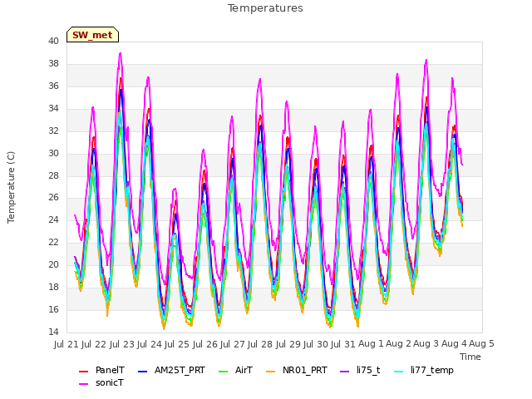Viewport: 532px width, 399px height.
Task: Click the sonicT line start at Jul 21
Action: pos(75,215)
